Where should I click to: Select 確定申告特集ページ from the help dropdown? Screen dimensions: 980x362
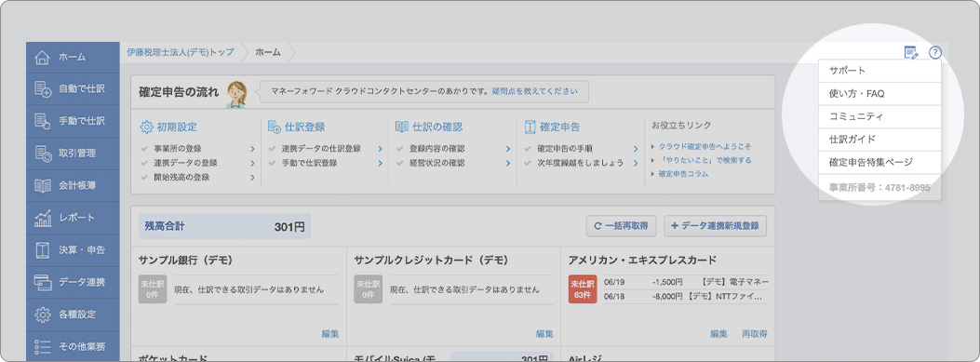(x=879, y=162)
